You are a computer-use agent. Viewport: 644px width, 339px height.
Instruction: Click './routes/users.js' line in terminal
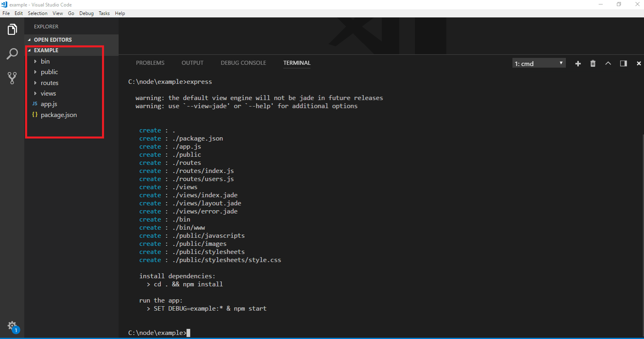[x=203, y=179]
